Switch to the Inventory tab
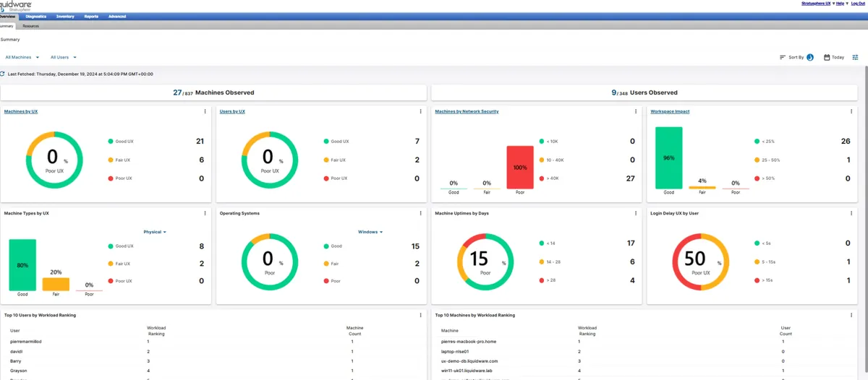Image resolution: width=868 pixels, height=380 pixels. pyautogui.click(x=65, y=15)
